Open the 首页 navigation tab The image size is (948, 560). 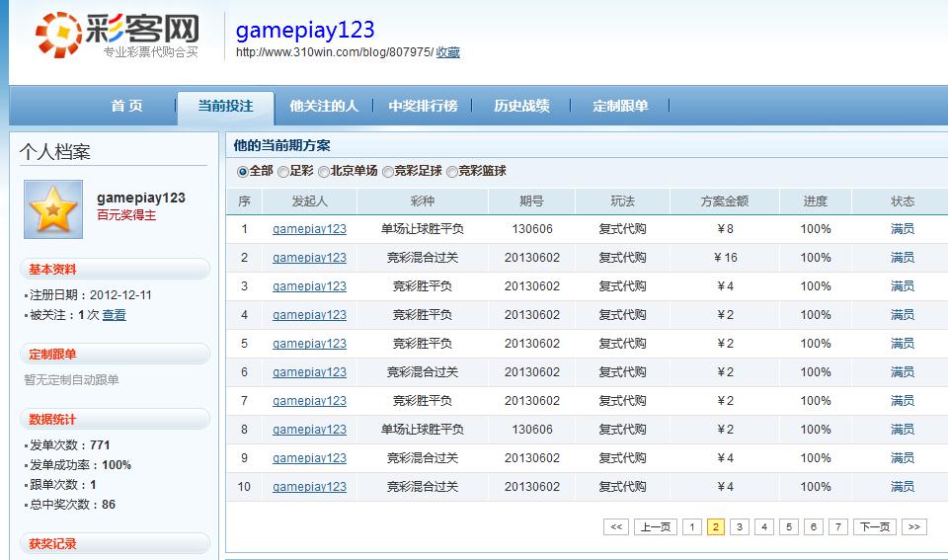[127, 106]
